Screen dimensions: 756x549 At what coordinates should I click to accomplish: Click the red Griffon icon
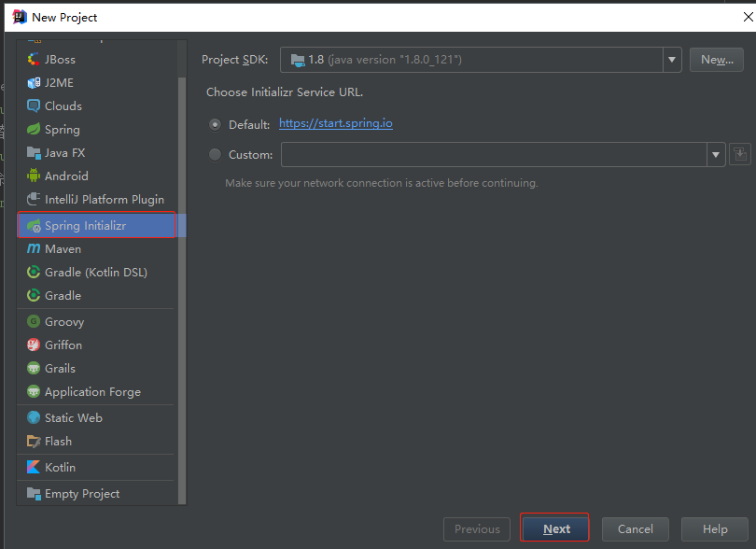click(34, 345)
